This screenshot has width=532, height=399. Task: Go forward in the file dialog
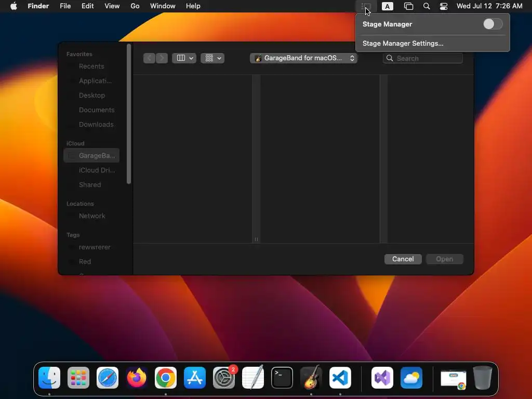point(162,58)
